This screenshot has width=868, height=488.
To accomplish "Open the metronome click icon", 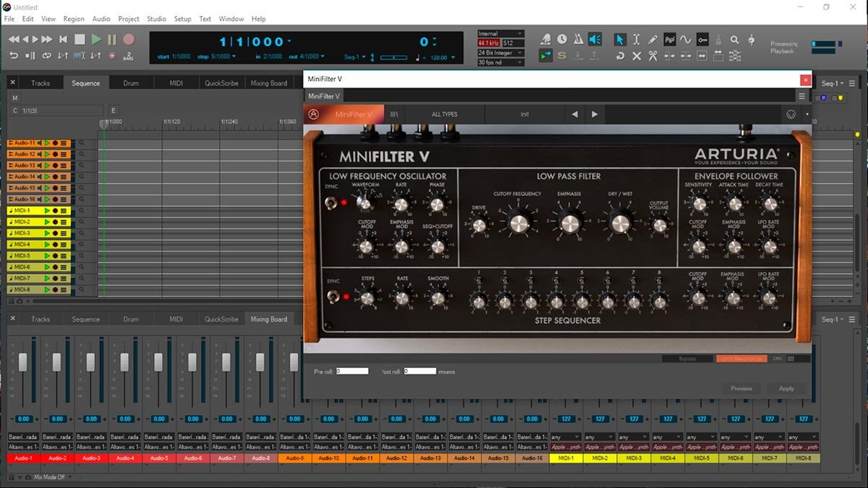I will pyautogui.click(x=579, y=39).
